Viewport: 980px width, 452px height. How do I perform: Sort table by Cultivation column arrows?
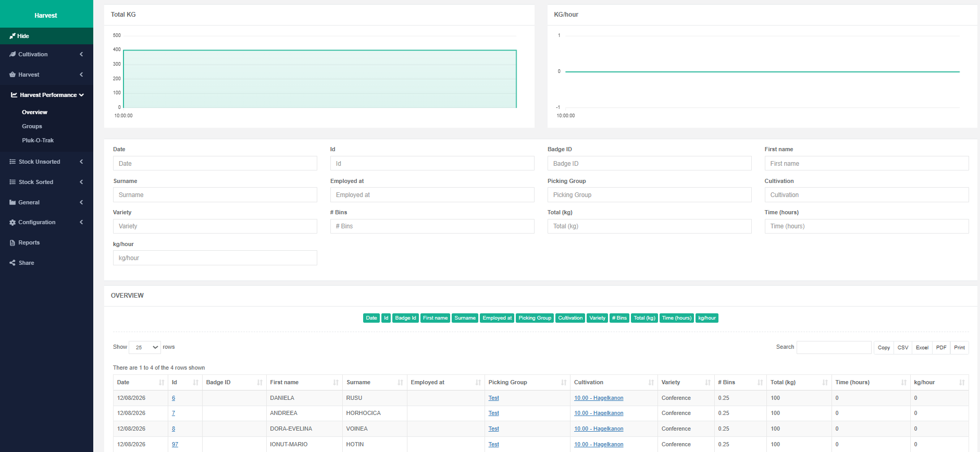pyautogui.click(x=651, y=383)
